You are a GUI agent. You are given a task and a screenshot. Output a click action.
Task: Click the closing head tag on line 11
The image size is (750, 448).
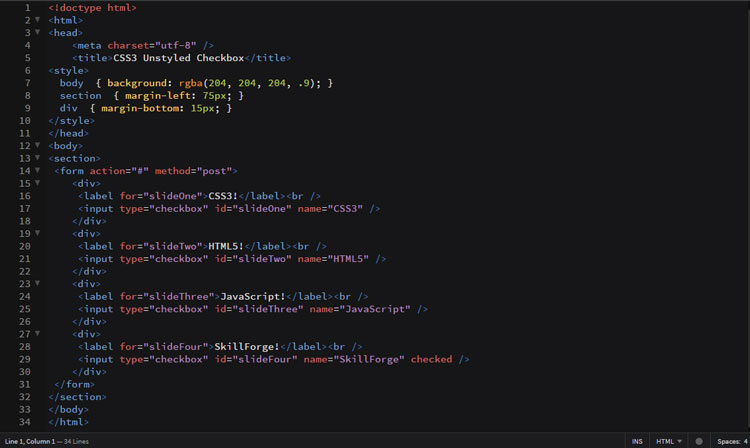click(x=68, y=133)
